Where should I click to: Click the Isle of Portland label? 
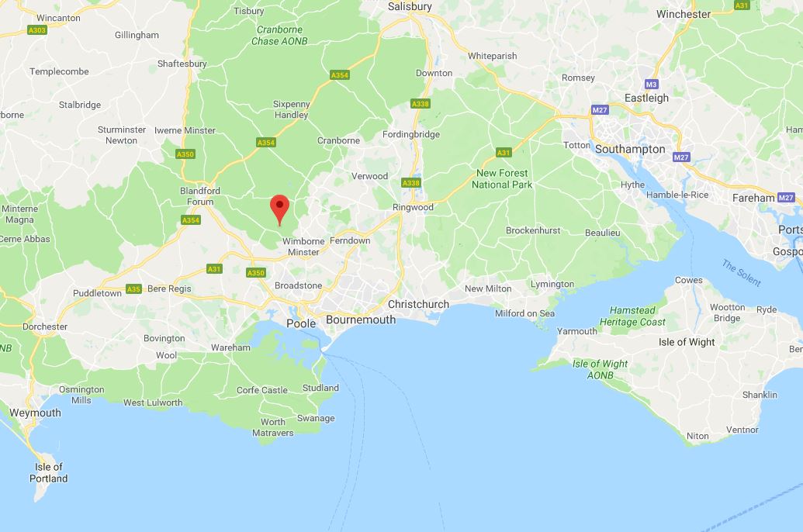click(48, 472)
